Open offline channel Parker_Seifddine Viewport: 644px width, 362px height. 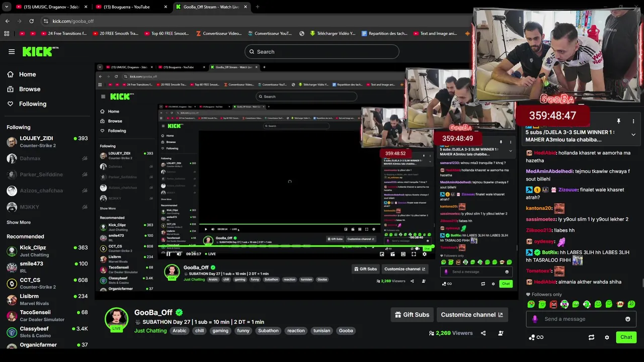point(47,174)
